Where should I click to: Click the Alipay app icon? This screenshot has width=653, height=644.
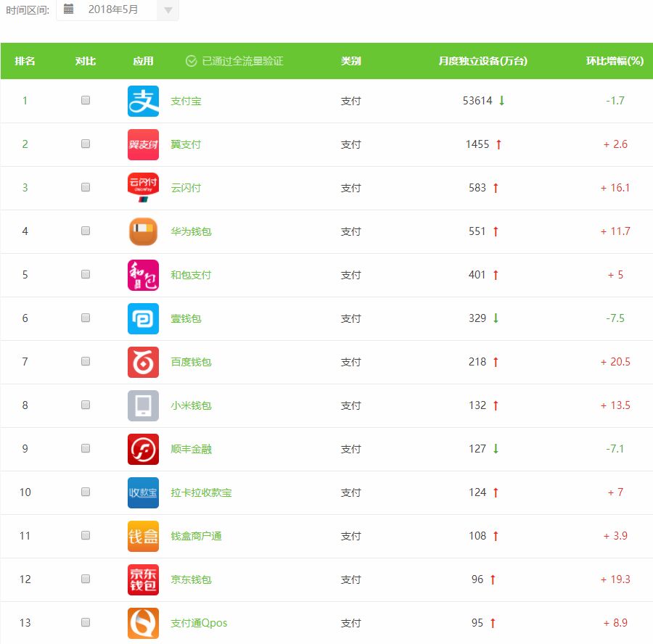click(143, 101)
